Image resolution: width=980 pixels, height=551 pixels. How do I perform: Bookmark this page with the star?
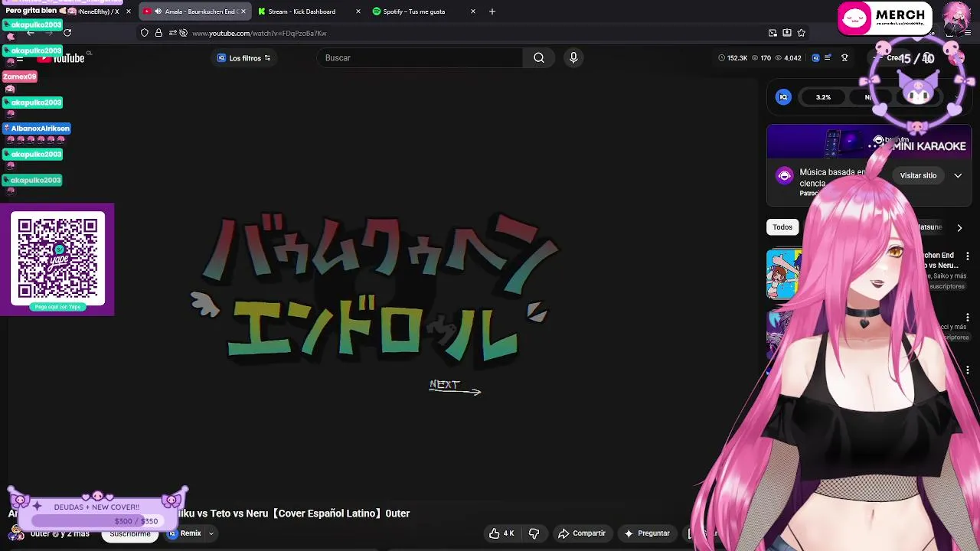pos(802,33)
